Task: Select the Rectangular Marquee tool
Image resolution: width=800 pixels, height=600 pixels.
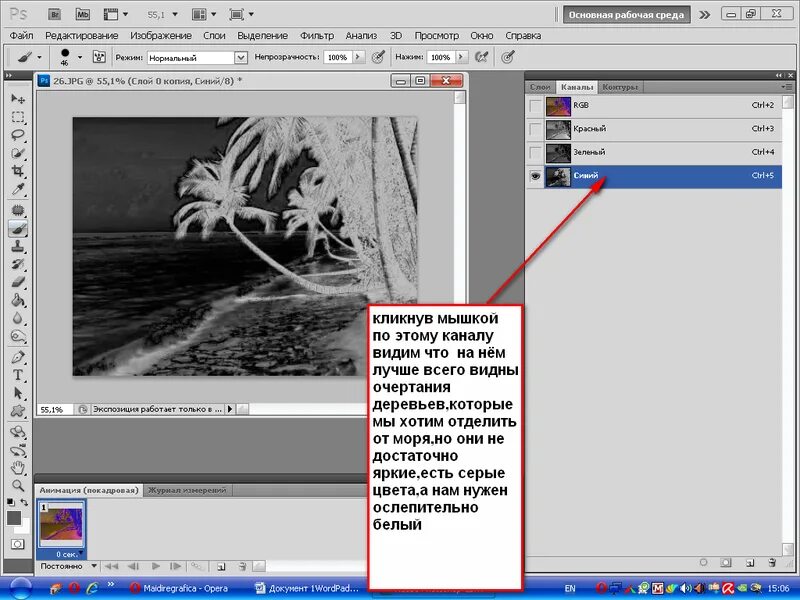Action: click(x=18, y=117)
